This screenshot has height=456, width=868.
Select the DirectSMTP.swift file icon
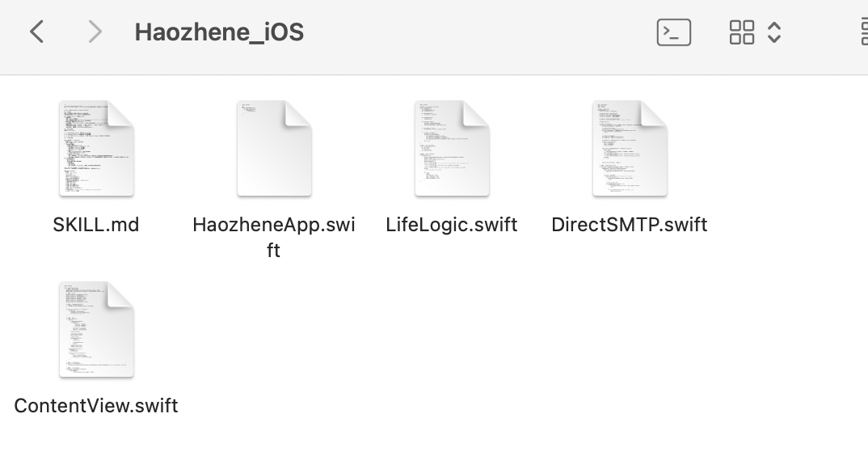(x=630, y=148)
